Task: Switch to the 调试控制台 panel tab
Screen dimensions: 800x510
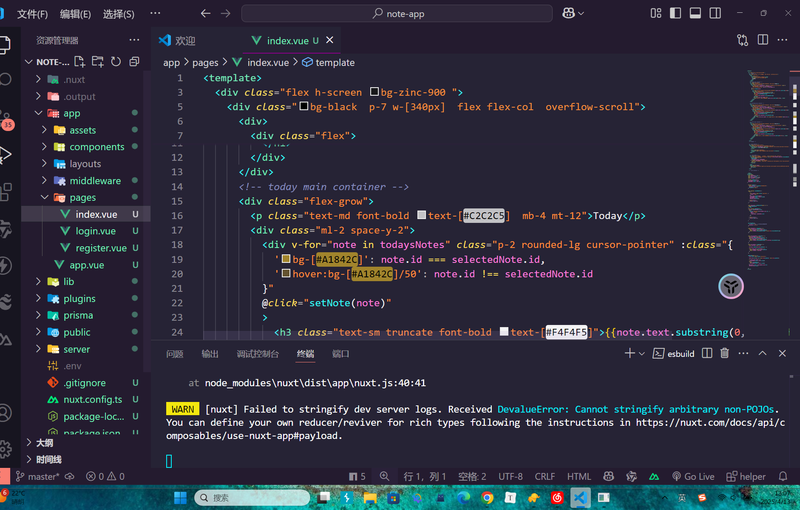Action: click(258, 353)
